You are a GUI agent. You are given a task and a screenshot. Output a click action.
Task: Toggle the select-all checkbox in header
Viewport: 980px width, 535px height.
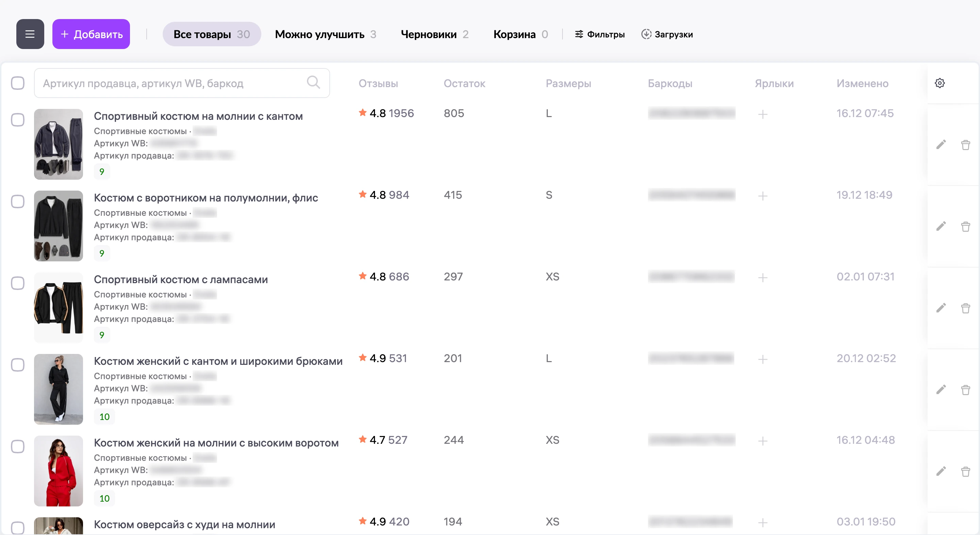[x=17, y=83]
